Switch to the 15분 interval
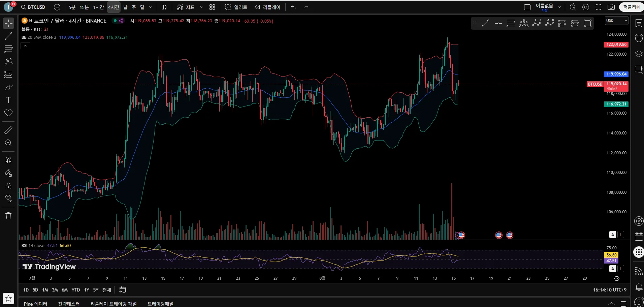The image size is (644, 307). [x=84, y=7]
